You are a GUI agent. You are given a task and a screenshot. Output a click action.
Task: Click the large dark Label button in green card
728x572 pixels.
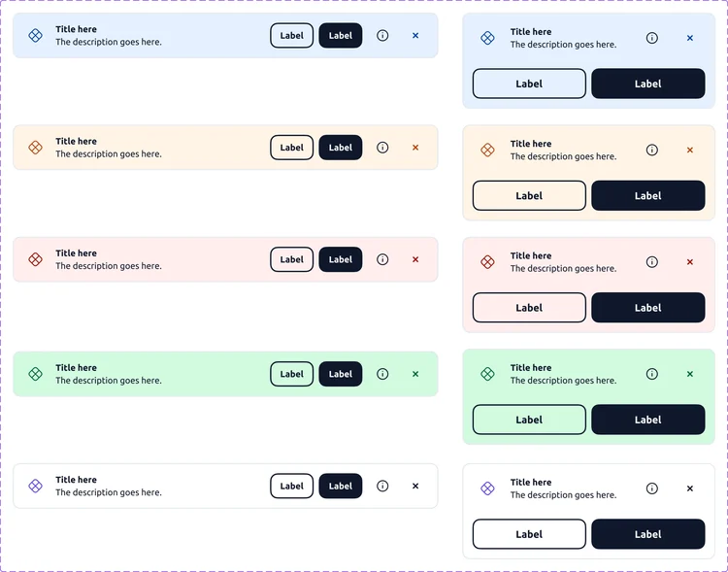648,420
